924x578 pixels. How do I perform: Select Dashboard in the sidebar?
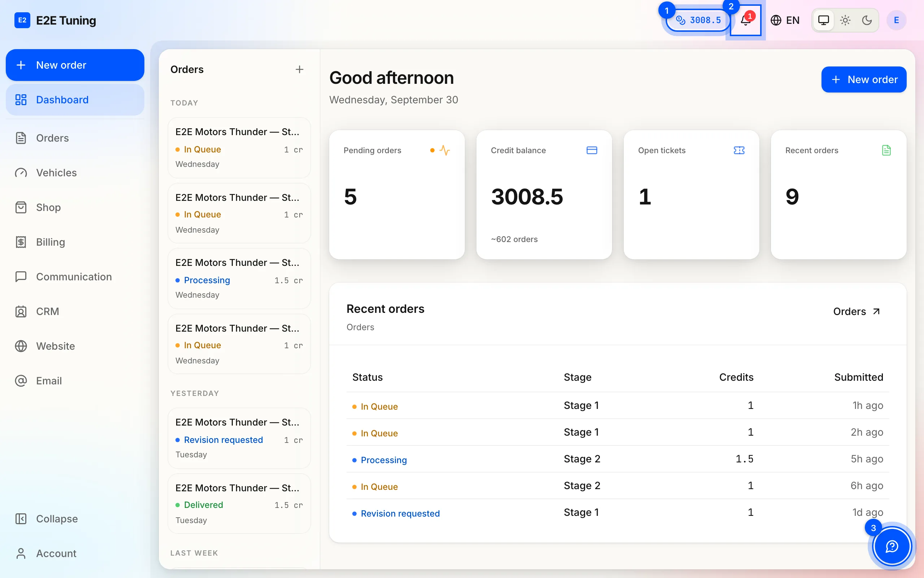[75, 100]
